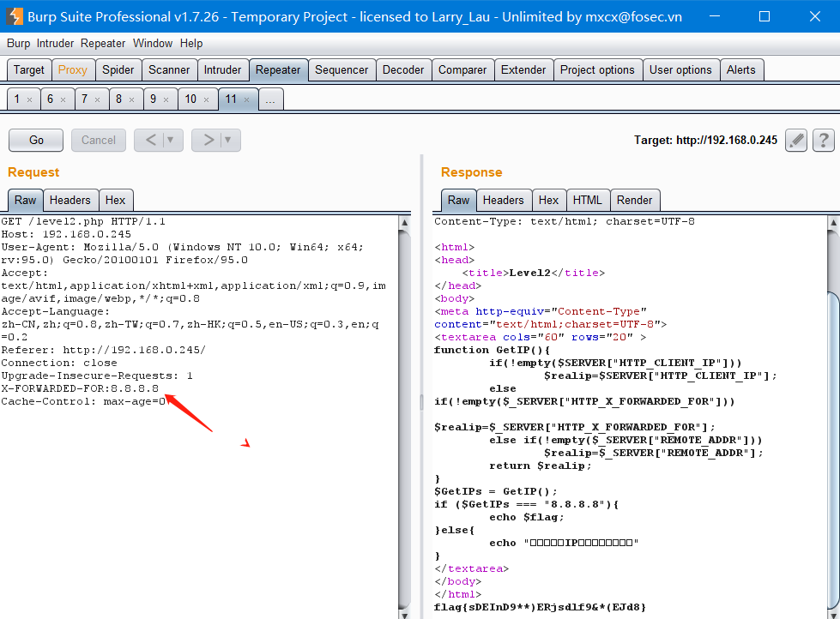Viewport: 840px width, 619px height.
Task: Expand the back history dropdown arrow
Action: 171,141
